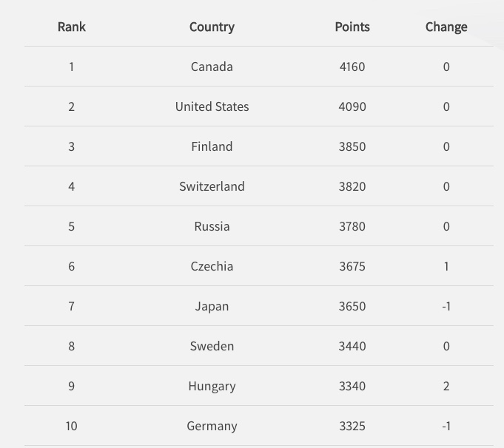The width and height of the screenshot is (504, 448).
Task: Click Germany in the rankings table
Action: click(x=212, y=426)
